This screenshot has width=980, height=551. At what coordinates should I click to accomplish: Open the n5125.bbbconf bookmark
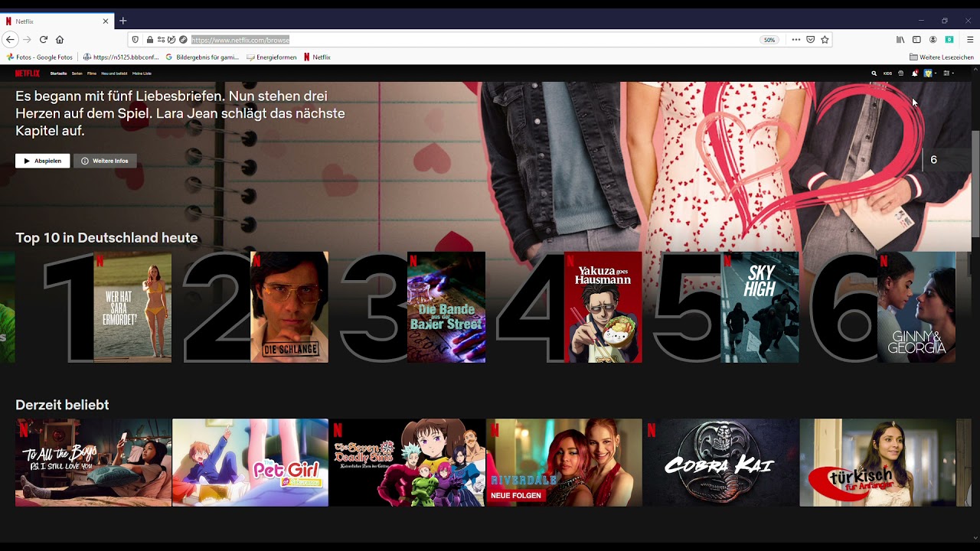pos(121,57)
